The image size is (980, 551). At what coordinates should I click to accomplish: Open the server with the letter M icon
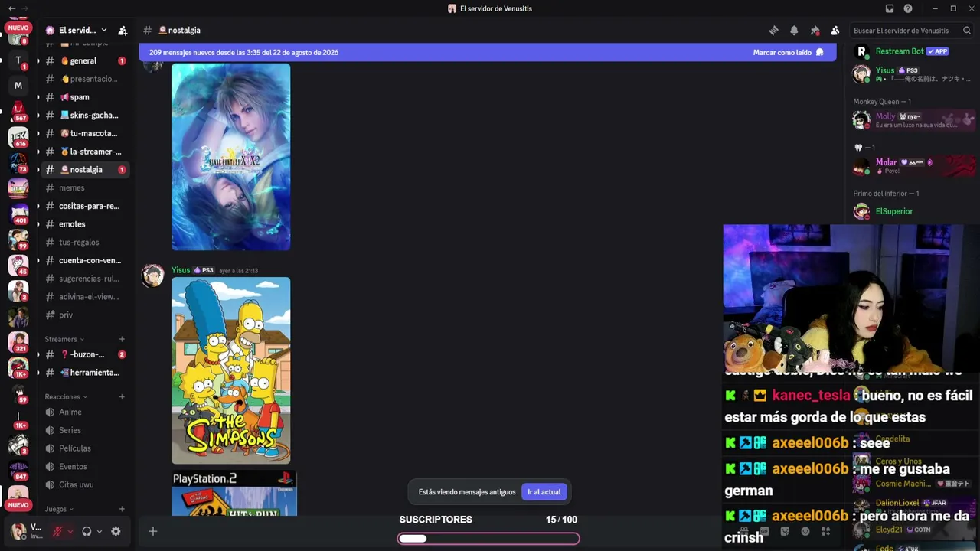tap(18, 86)
